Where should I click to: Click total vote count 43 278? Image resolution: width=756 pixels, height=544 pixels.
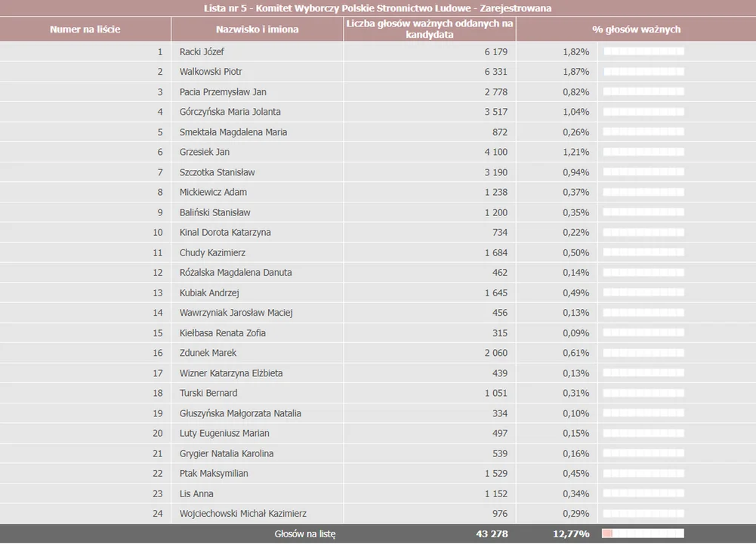pyautogui.click(x=492, y=534)
